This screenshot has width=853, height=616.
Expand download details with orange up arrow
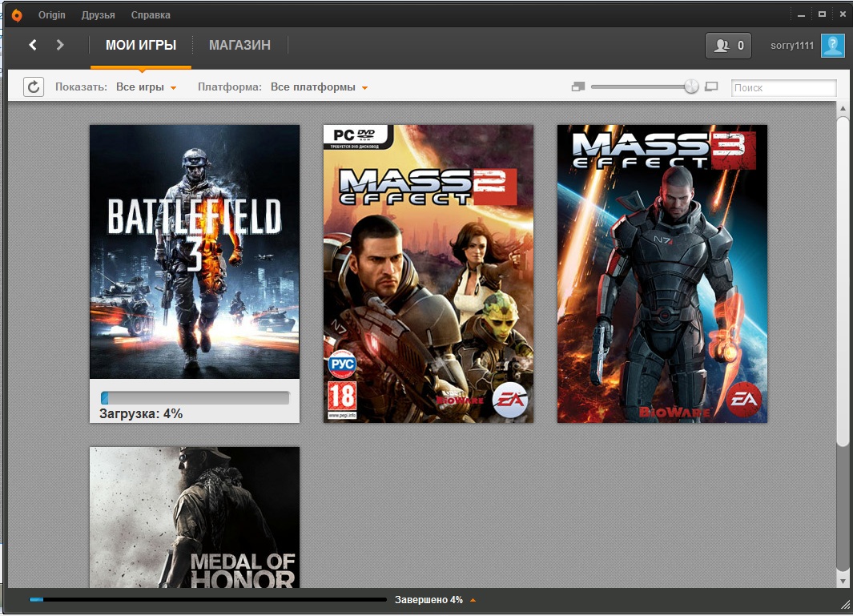(473, 600)
